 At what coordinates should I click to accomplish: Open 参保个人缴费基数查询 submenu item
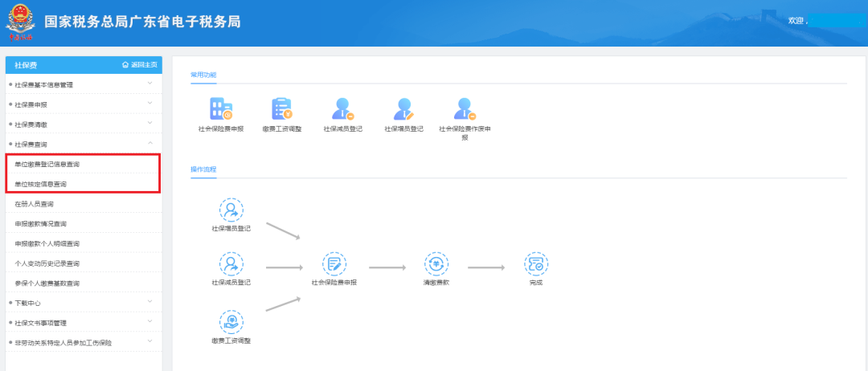pyautogui.click(x=84, y=283)
